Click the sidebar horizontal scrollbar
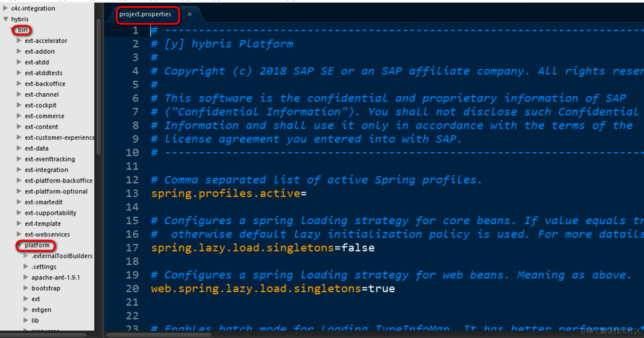644x338 pixels. (43, 335)
